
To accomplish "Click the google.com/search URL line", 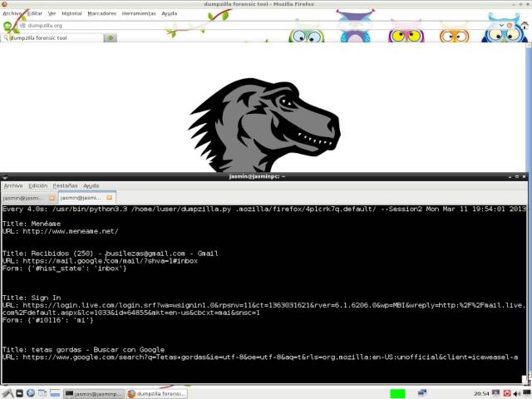I will (x=260, y=357).
